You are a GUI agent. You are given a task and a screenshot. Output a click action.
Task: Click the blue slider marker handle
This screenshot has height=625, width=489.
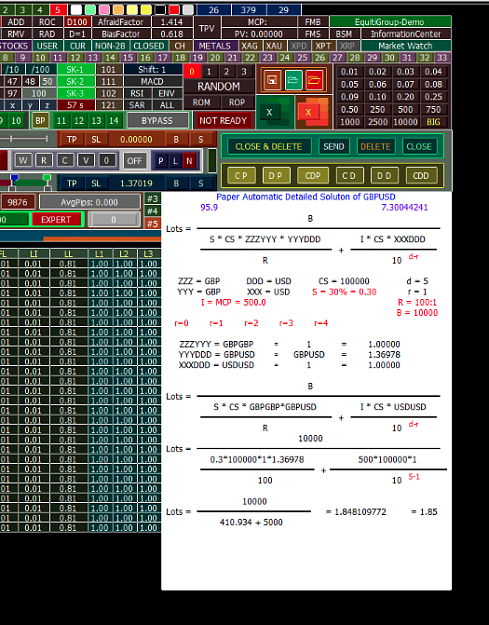14,178
